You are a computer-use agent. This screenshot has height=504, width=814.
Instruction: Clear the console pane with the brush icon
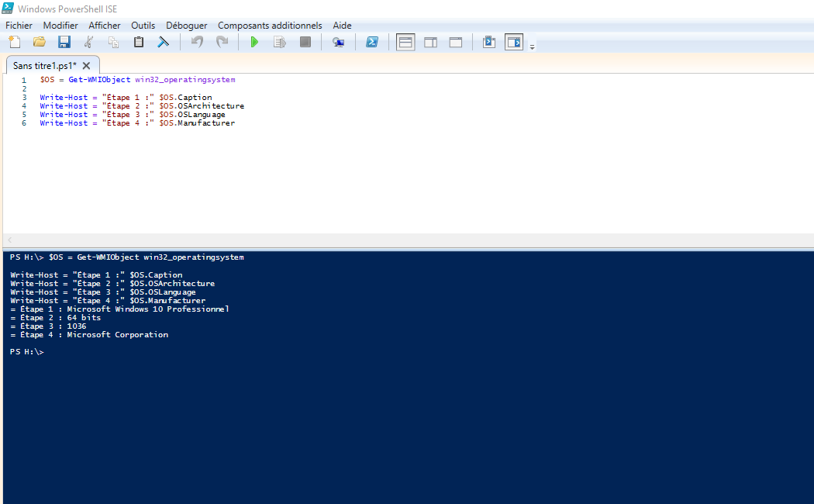pyautogui.click(x=163, y=42)
